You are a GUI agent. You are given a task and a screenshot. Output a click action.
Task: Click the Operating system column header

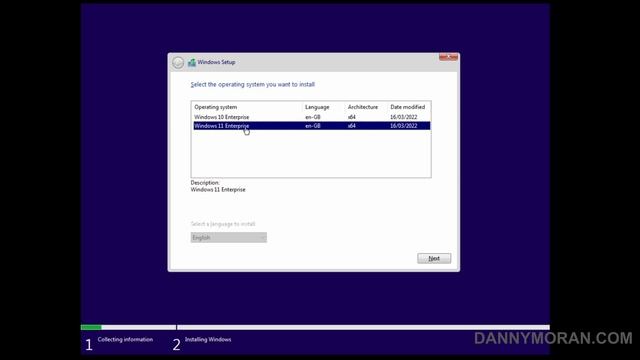216,107
